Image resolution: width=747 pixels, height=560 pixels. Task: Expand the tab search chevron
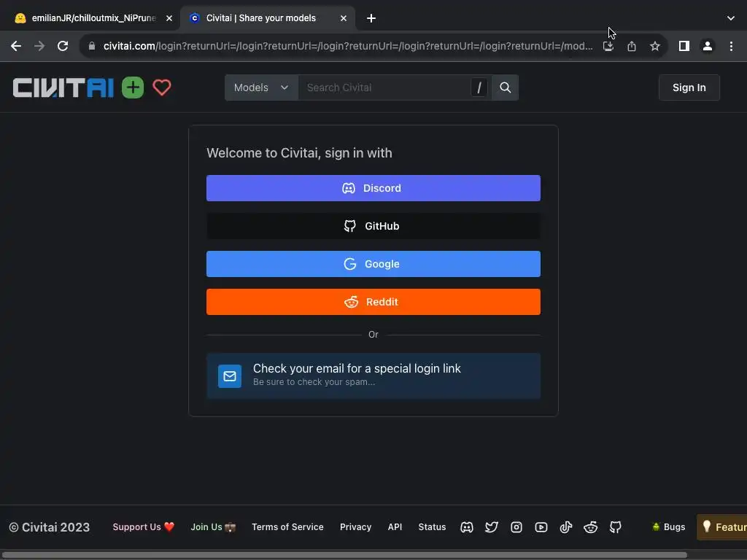pyautogui.click(x=731, y=18)
